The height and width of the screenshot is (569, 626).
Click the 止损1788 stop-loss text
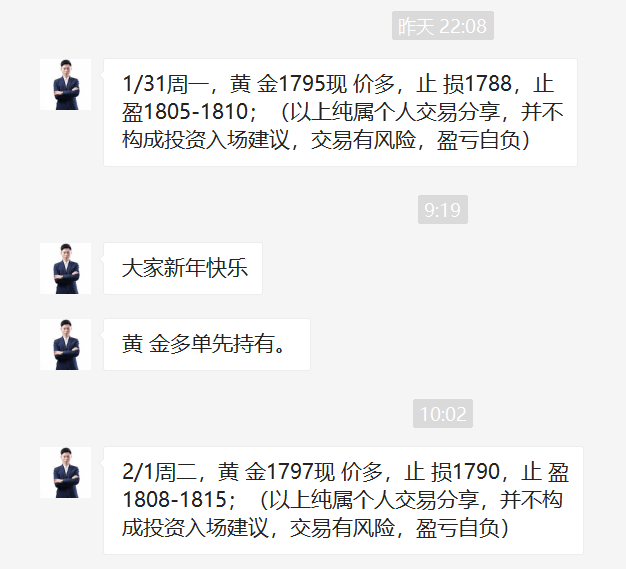coord(464,84)
